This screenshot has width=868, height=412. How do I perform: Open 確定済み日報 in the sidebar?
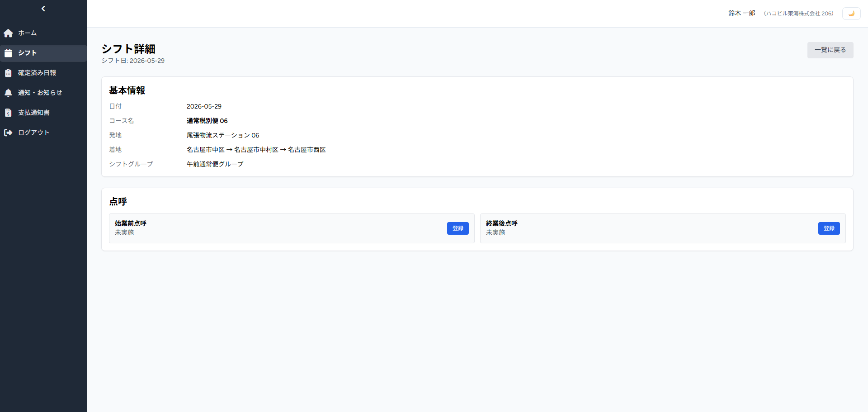coord(43,73)
